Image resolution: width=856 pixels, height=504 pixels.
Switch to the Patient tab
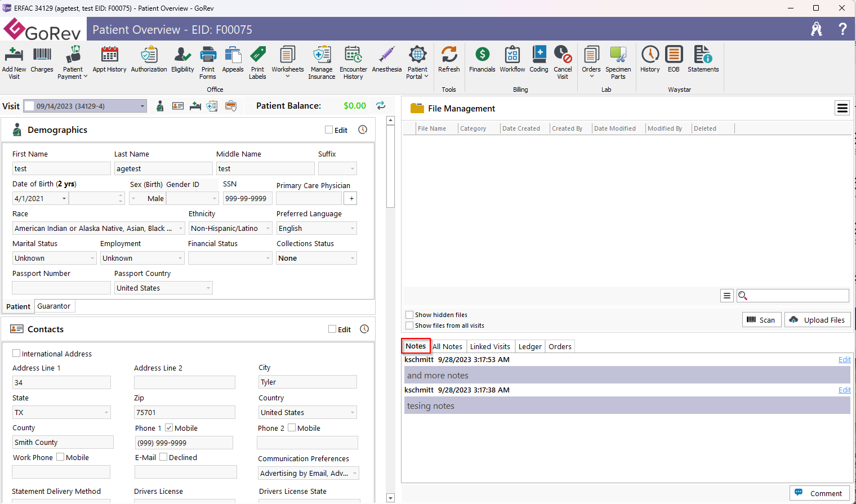click(x=18, y=306)
